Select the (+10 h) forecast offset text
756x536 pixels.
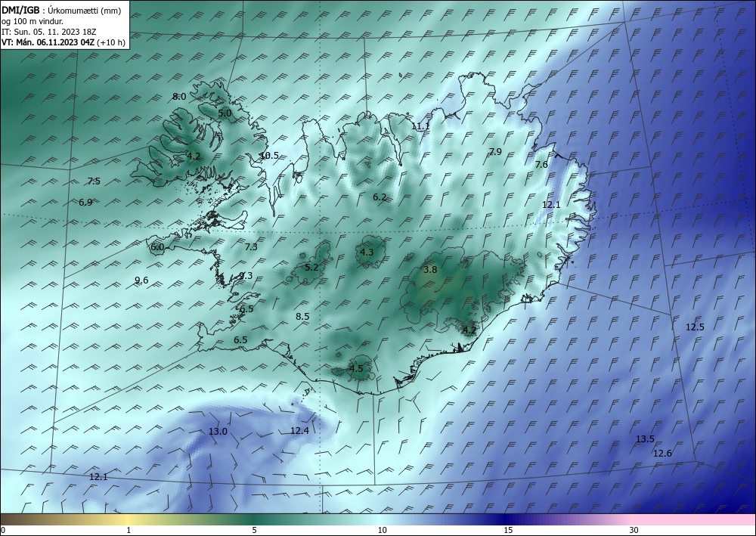tap(111, 42)
